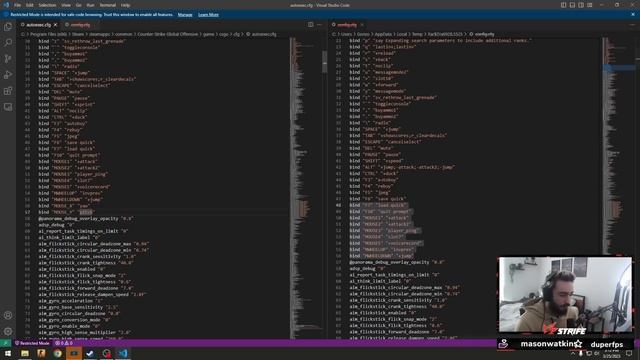
Task: Open Steam from taskbar
Action: tap(90, 353)
